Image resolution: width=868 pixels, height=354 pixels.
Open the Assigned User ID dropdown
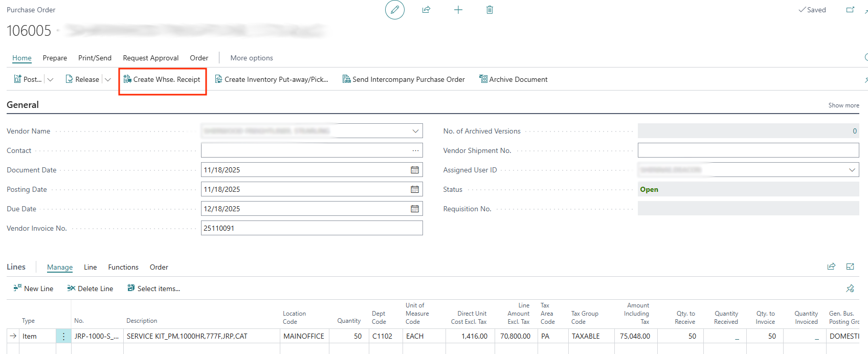(x=852, y=170)
